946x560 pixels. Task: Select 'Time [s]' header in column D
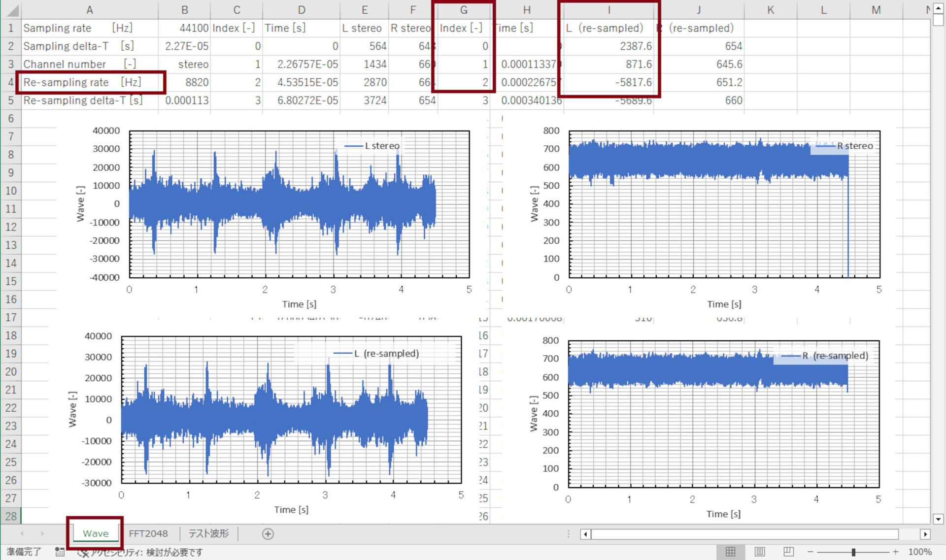301,28
